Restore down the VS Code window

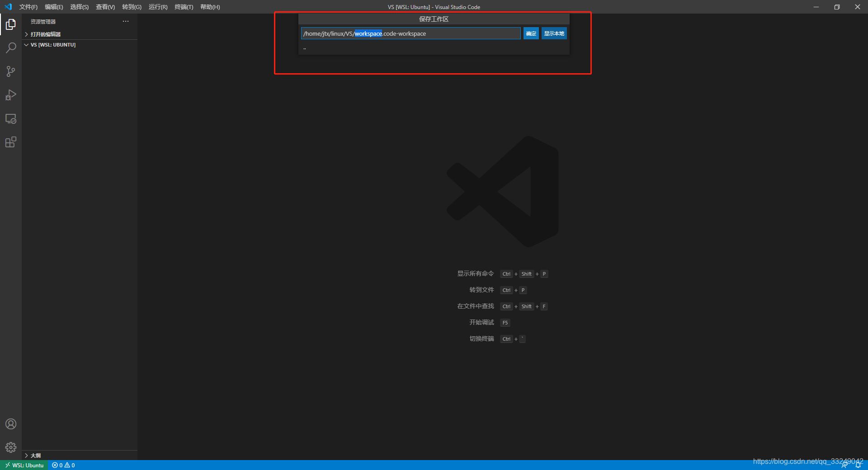point(837,7)
